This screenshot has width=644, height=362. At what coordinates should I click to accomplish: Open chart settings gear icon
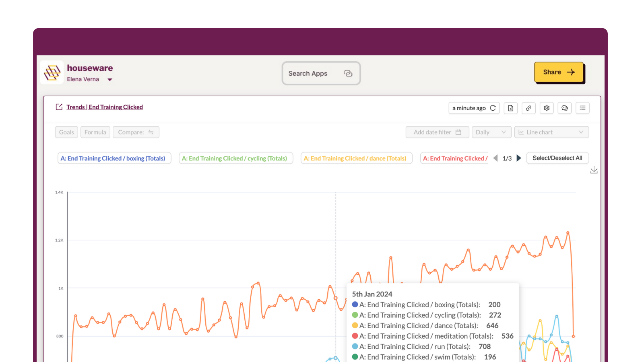pyautogui.click(x=547, y=108)
